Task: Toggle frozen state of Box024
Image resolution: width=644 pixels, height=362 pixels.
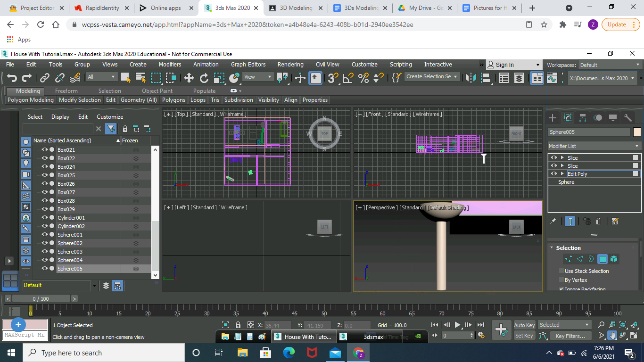Action: coord(136,167)
